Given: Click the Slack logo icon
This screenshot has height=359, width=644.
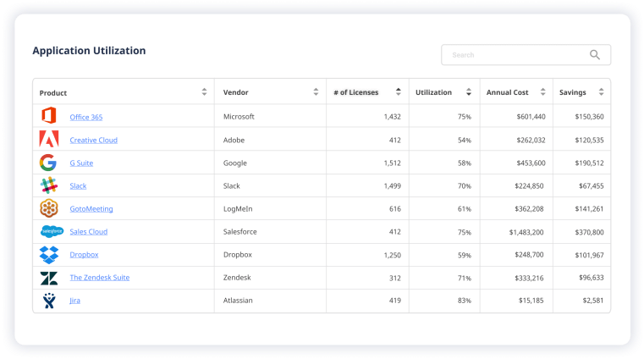Looking at the screenshot, I should (x=48, y=185).
